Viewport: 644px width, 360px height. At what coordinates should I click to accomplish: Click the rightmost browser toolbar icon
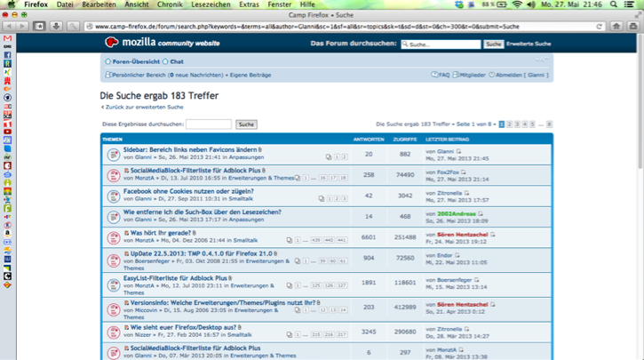(633, 27)
